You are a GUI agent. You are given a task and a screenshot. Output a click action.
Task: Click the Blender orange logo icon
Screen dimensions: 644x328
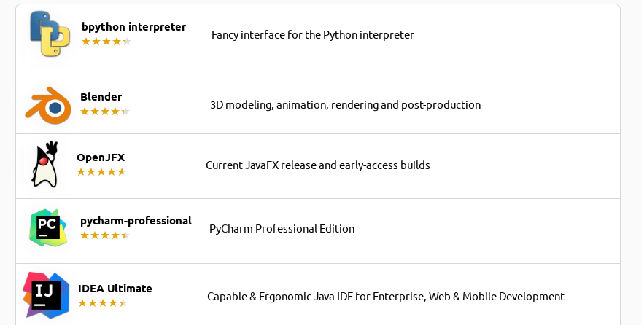(x=48, y=106)
